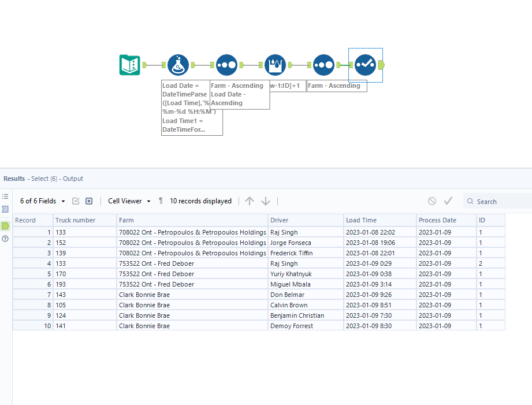Check all fields icon in Results toolbar
This screenshot has height=405, width=532.
click(76, 201)
